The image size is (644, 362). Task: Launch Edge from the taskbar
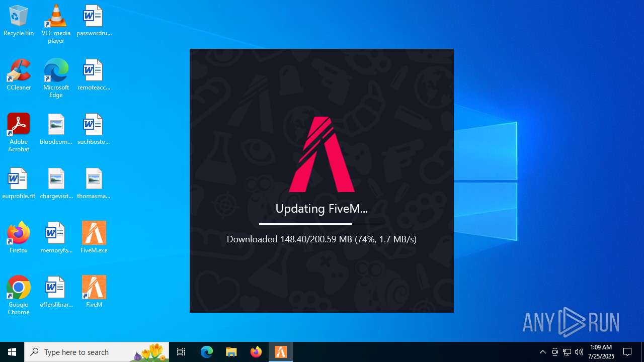[x=207, y=352]
